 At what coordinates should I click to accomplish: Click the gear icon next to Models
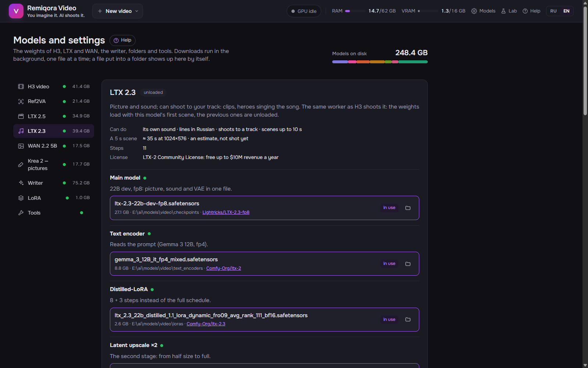click(x=474, y=11)
